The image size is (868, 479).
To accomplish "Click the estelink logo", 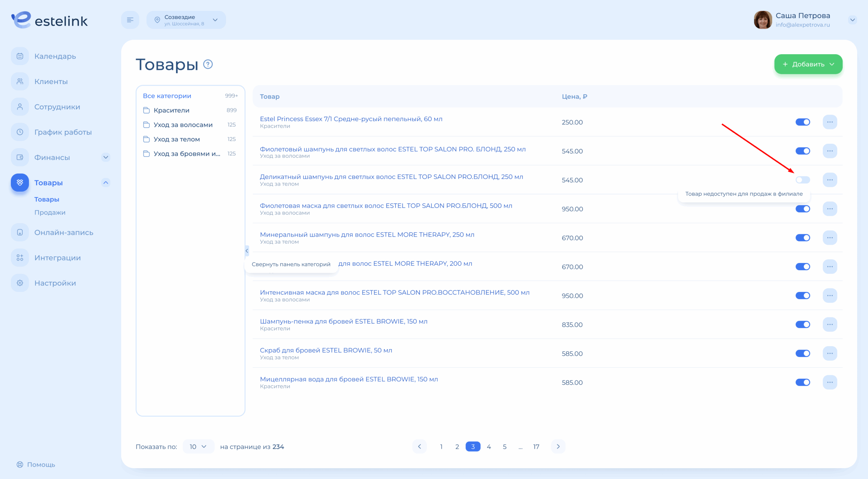I will 49,20.
